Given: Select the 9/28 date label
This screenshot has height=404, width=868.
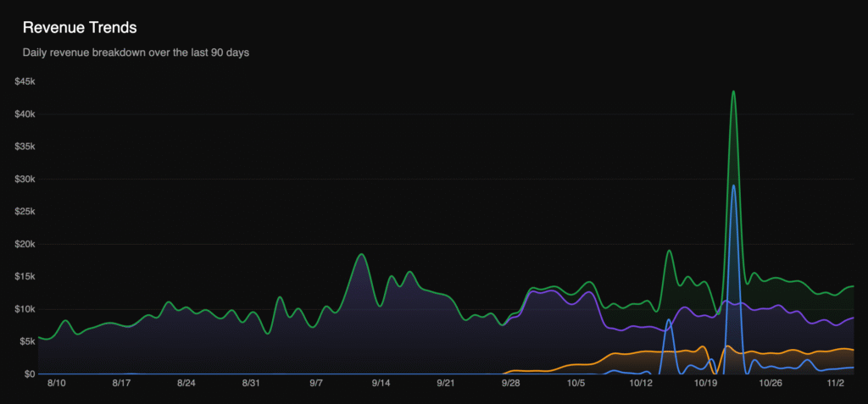Looking at the screenshot, I should [510, 384].
